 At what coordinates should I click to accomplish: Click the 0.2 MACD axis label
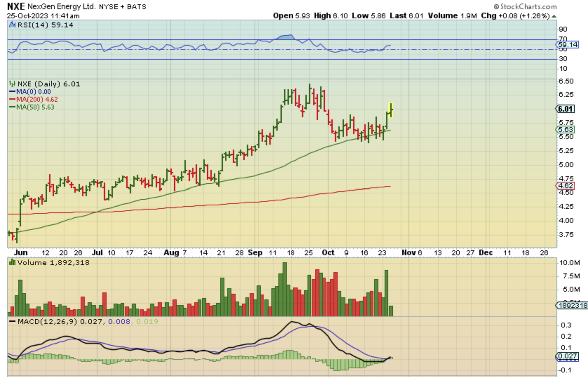566,336
